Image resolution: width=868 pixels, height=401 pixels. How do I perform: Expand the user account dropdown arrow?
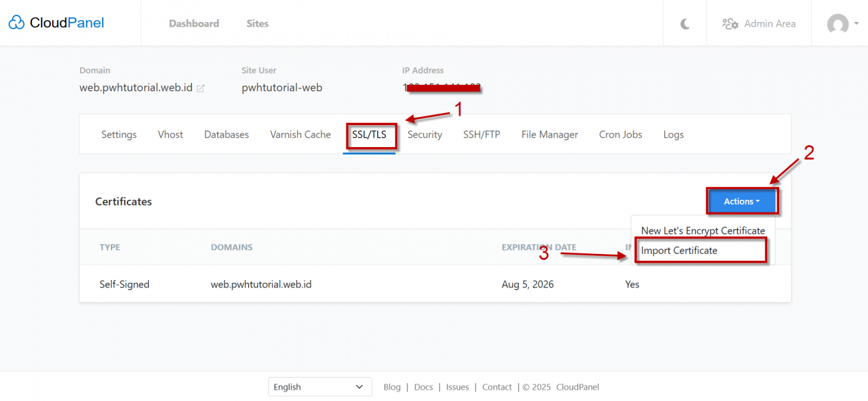click(x=856, y=23)
